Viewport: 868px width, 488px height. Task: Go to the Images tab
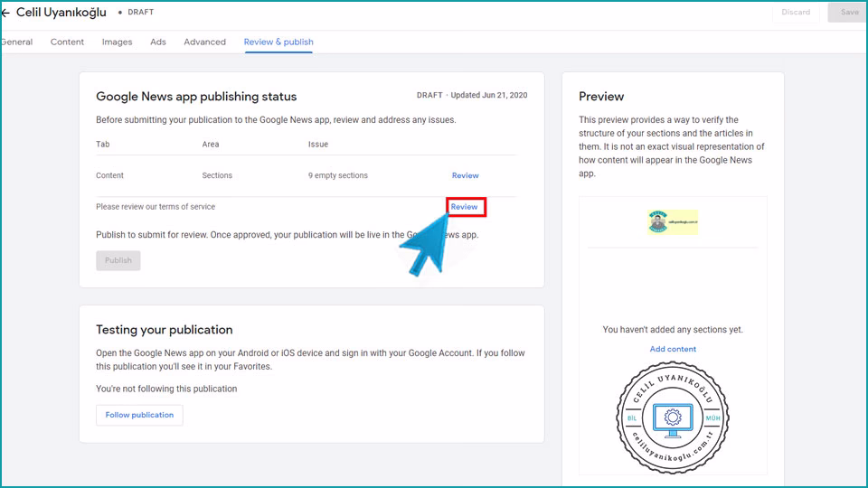(x=117, y=42)
